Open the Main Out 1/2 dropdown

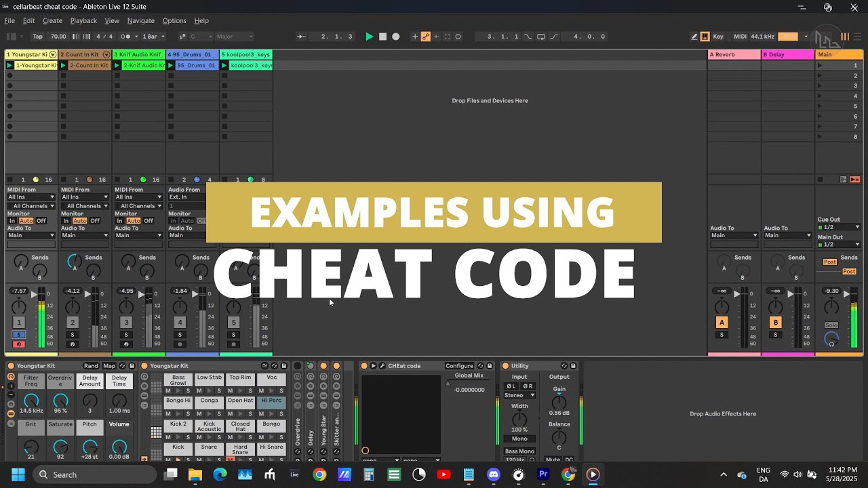[x=839, y=245]
